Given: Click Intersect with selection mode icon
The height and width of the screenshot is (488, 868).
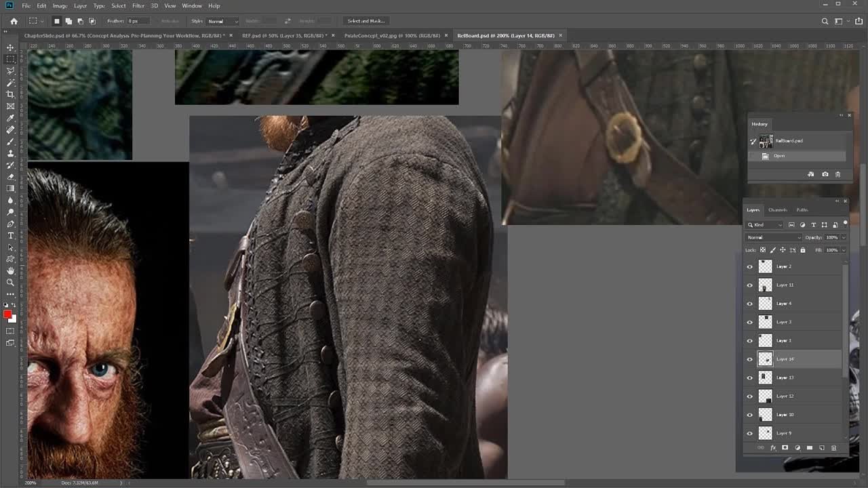Looking at the screenshot, I should pyautogui.click(x=92, y=21).
